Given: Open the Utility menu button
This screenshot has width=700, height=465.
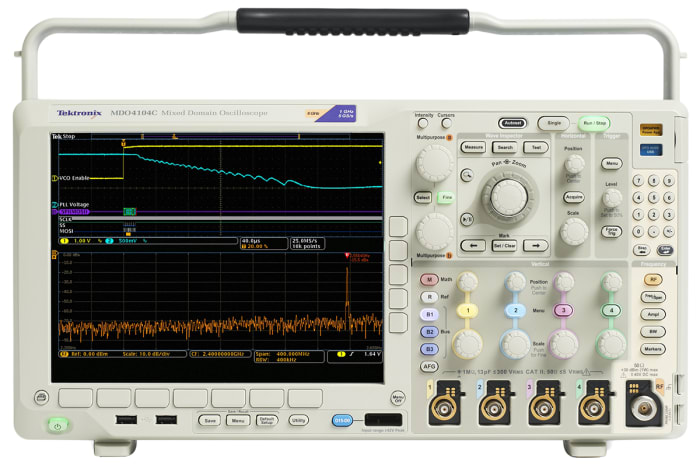Looking at the screenshot, I should click(x=298, y=420).
